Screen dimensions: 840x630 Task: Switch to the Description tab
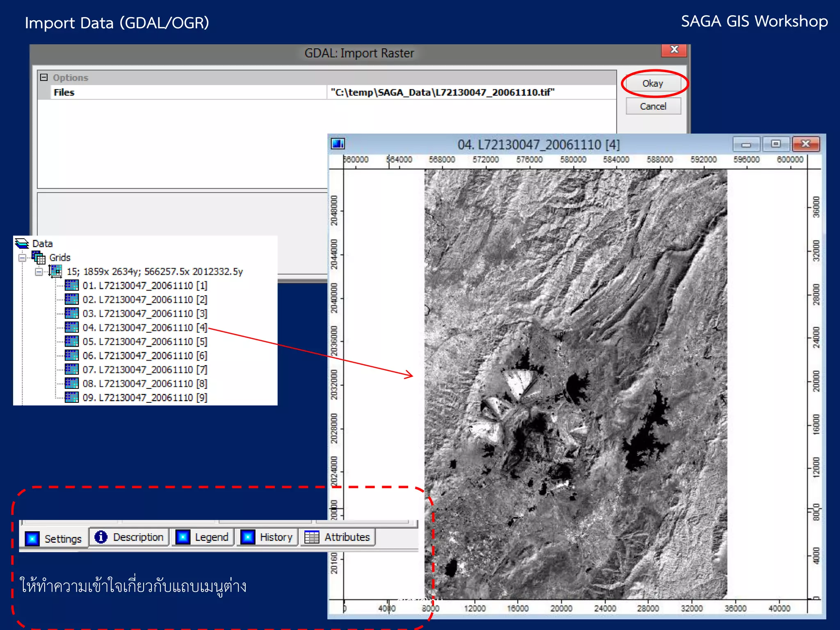click(x=129, y=537)
